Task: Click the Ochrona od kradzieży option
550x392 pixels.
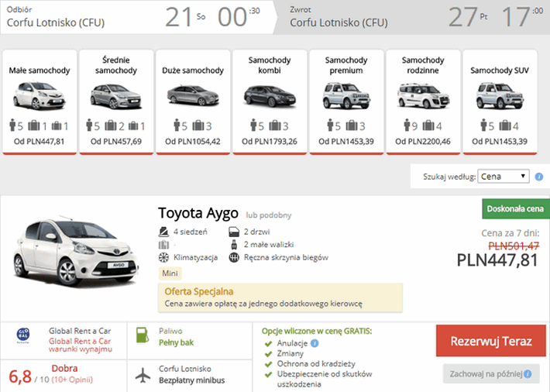Action: coord(316,363)
